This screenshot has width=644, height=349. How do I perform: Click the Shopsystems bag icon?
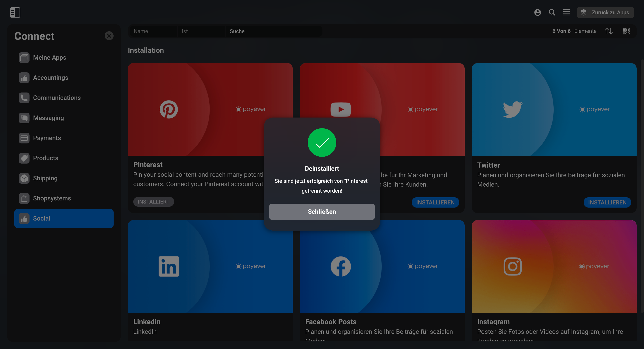(24, 198)
